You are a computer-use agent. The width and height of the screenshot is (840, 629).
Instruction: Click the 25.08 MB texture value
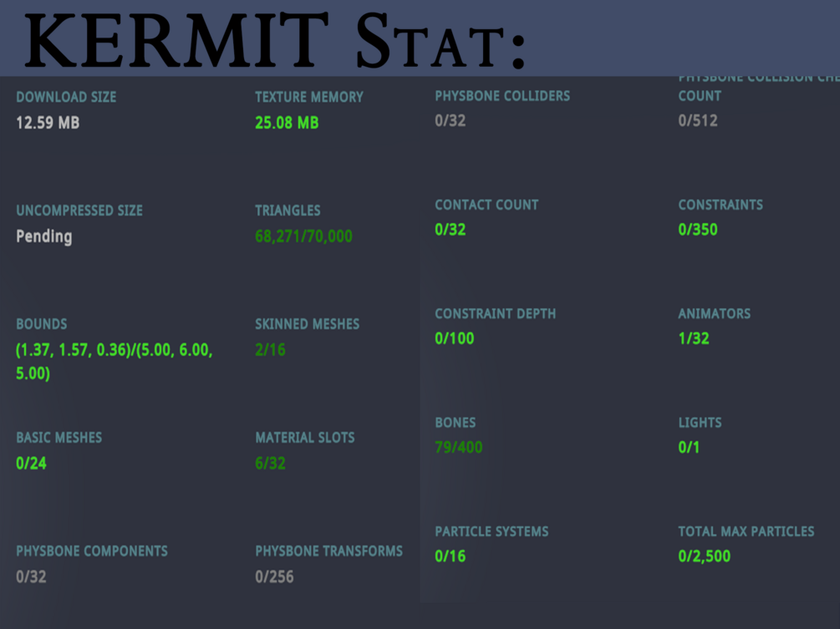pos(287,123)
